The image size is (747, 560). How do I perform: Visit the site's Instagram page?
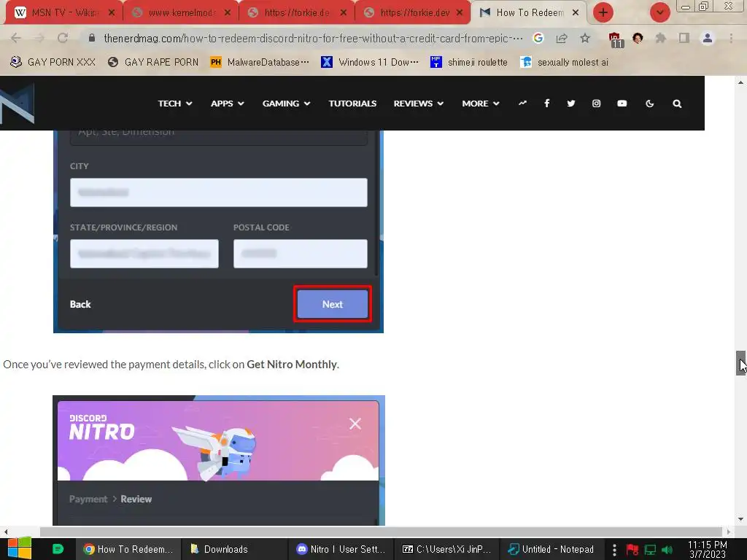tap(597, 104)
